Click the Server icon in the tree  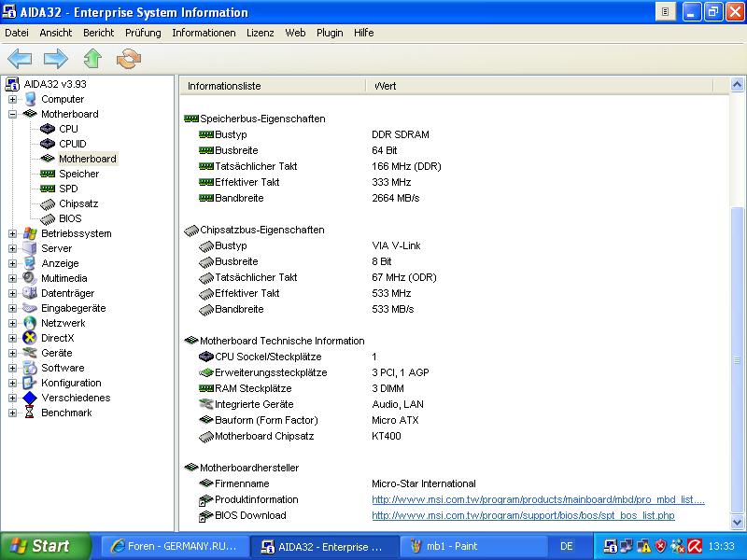point(30,248)
